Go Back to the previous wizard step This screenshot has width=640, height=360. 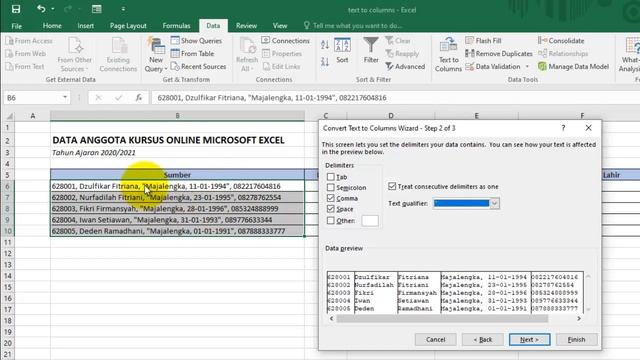482,339
